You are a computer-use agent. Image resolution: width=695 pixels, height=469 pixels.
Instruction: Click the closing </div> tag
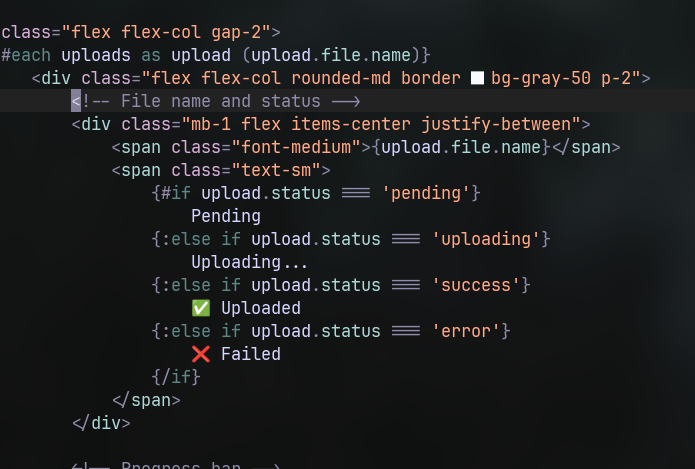tap(101, 423)
